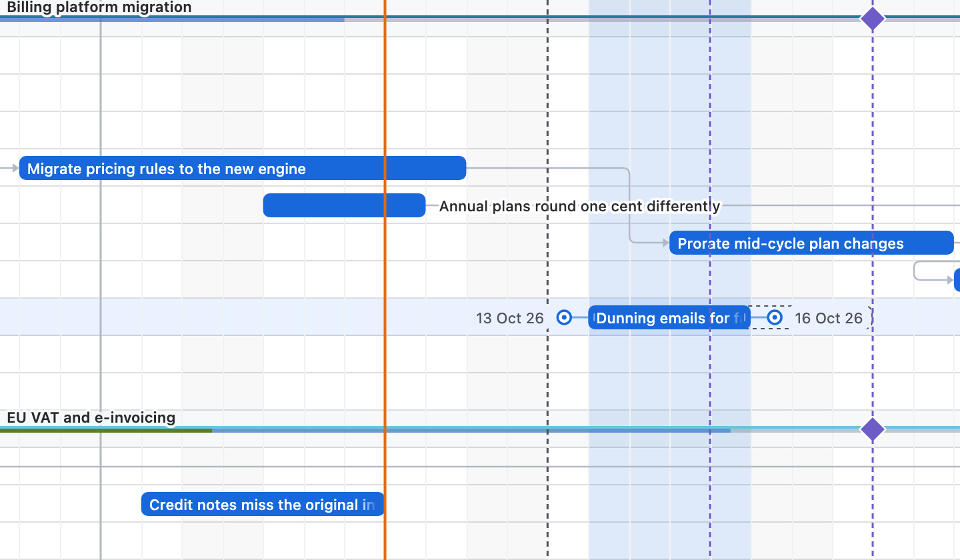
Task: Click the EU VAT green progress bar
Action: click(x=106, y=431)
